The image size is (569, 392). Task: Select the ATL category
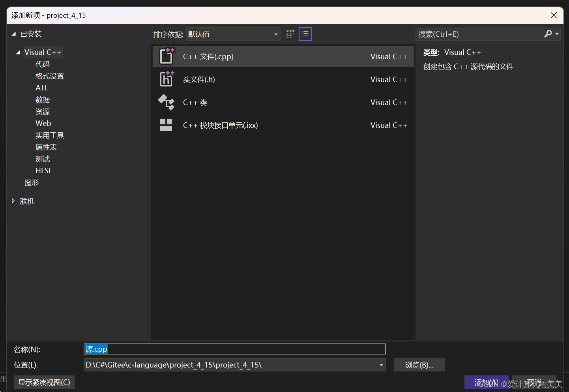(x=42, y=88)
